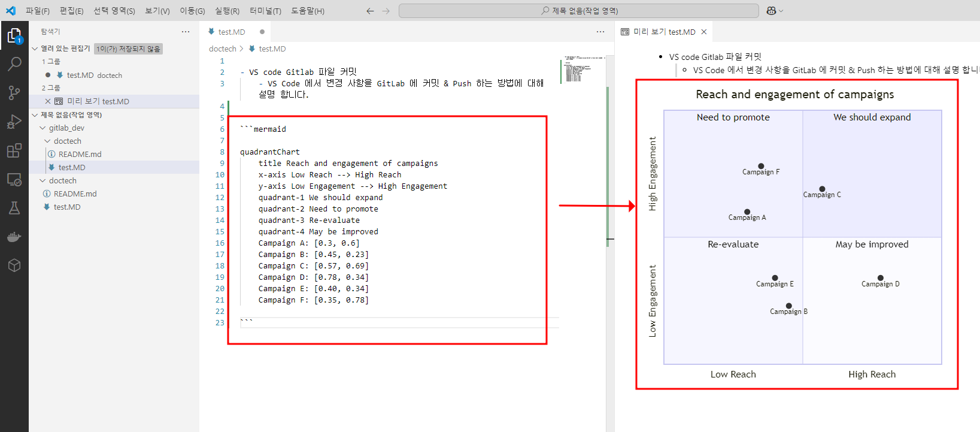Click the Campaign C point in the chart

(x=822, y=189)
